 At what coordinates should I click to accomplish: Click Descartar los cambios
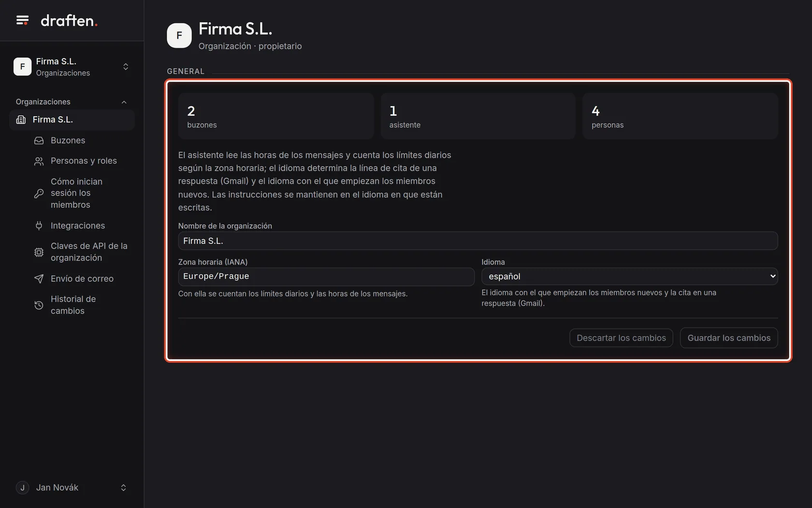pyautogui.click(x=621, y=338)
